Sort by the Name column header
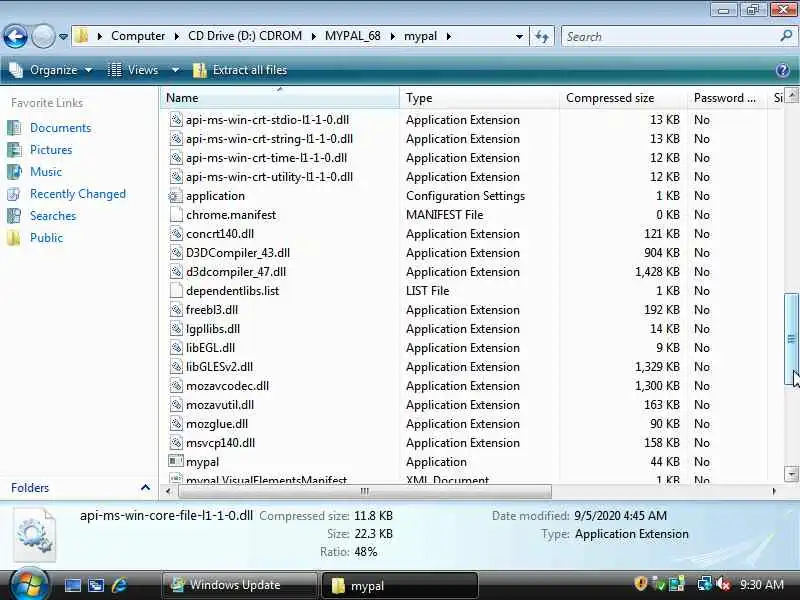 (x=280, y=97)
